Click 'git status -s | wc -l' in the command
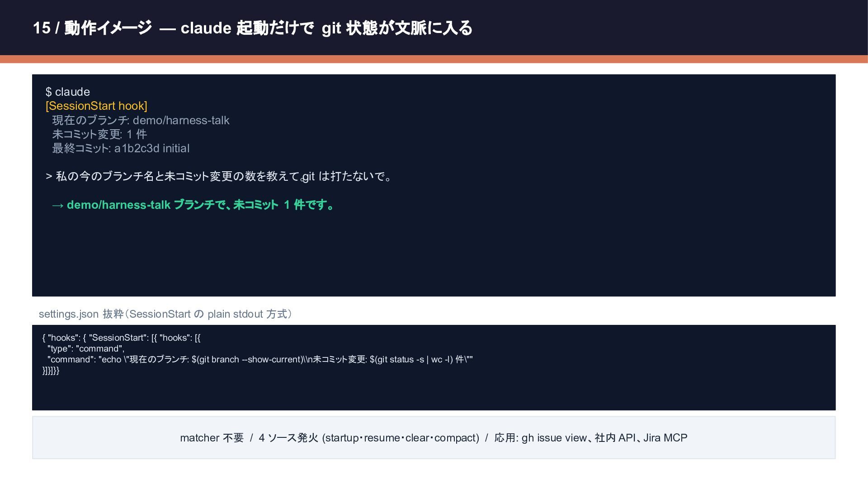The image size is (868, 488). pos(413,360)
